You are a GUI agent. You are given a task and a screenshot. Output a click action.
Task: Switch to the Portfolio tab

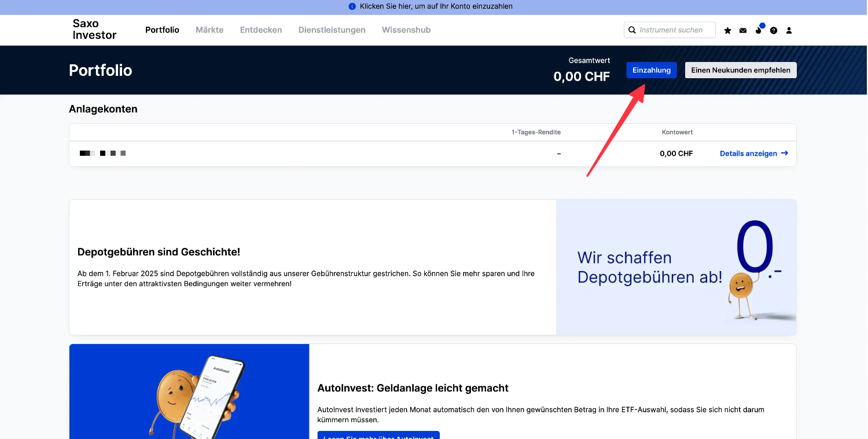[162, 30]
